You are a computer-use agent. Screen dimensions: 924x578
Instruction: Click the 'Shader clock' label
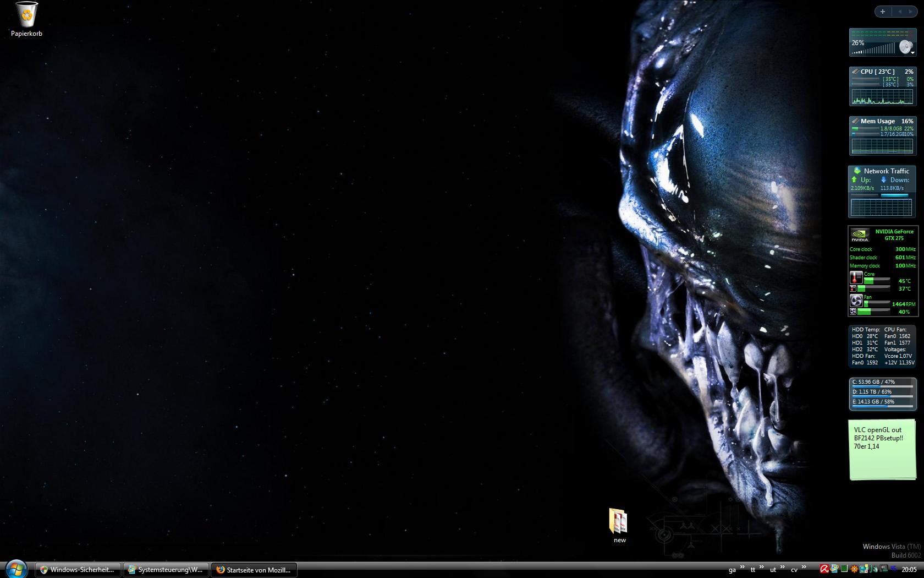click(864, 258)
